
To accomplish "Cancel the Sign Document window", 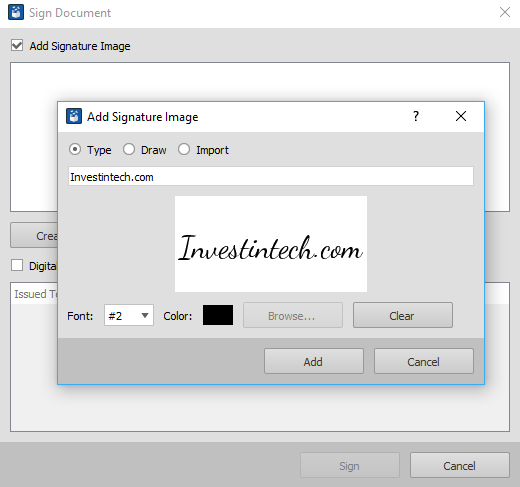I will [x=460, y=465].
